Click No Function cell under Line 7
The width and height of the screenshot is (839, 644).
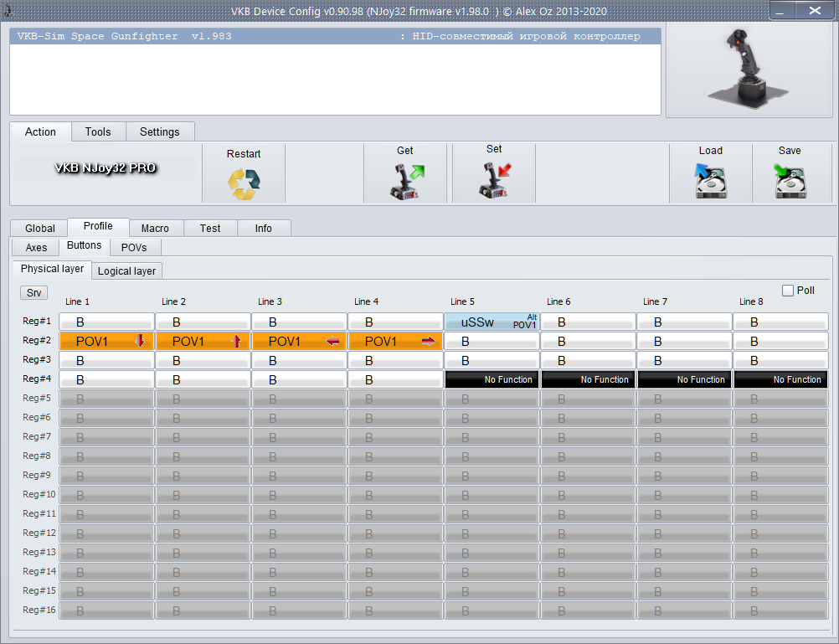(x=684, y=379)
